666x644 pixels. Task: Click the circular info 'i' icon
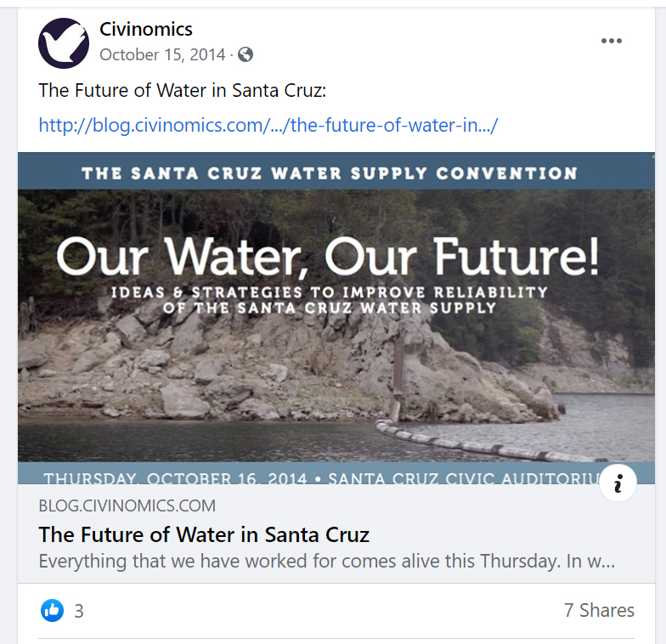click(x=618, y=484)
